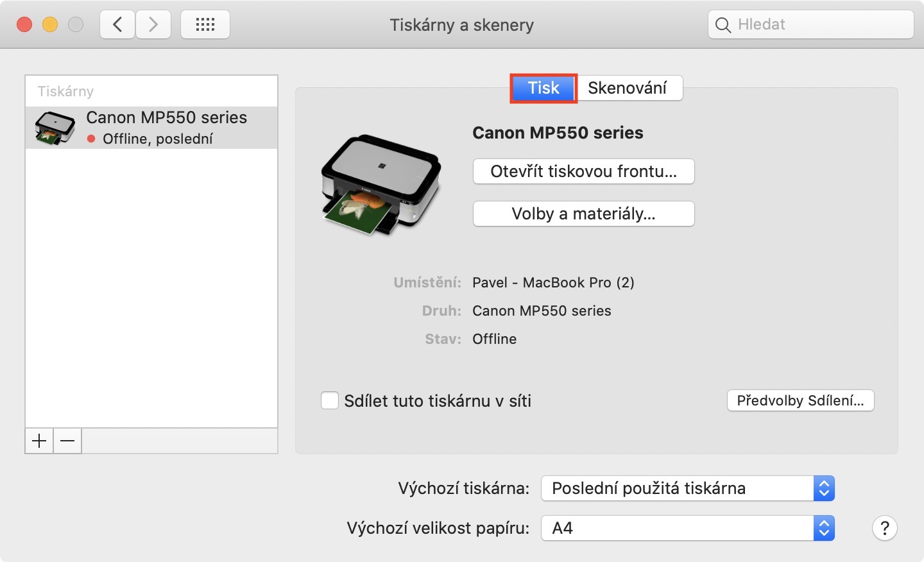Click Otevřít tiskovou frontu button
The image size is (924, 562).
pos(583,171)
